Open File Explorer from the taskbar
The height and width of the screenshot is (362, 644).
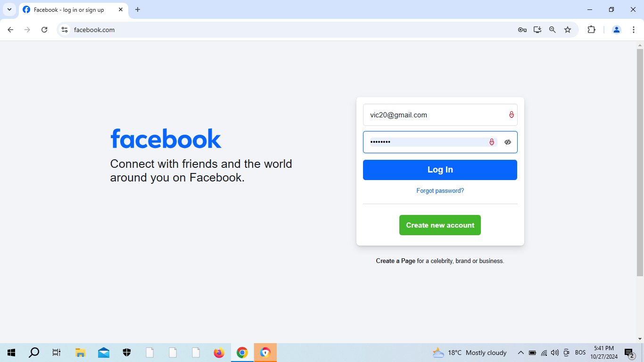point(80,353)
